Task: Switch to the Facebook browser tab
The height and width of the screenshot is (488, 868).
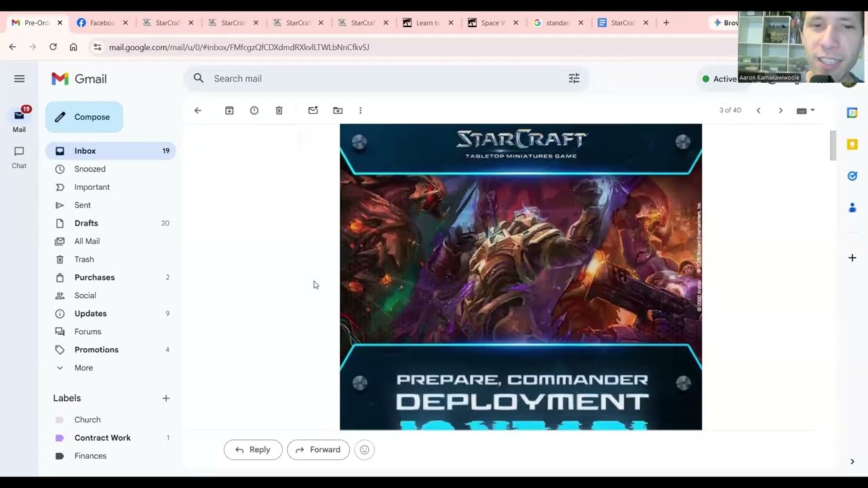Action: point(102,22)
